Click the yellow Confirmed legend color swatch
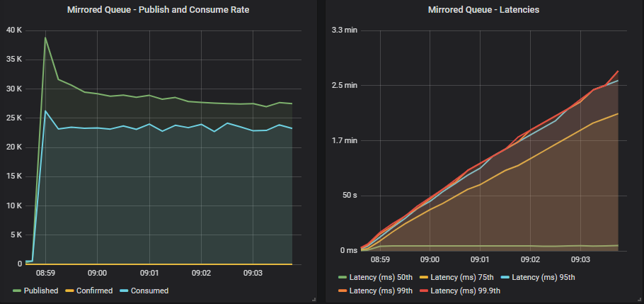644x304 pixels. [x=69, y=291]
